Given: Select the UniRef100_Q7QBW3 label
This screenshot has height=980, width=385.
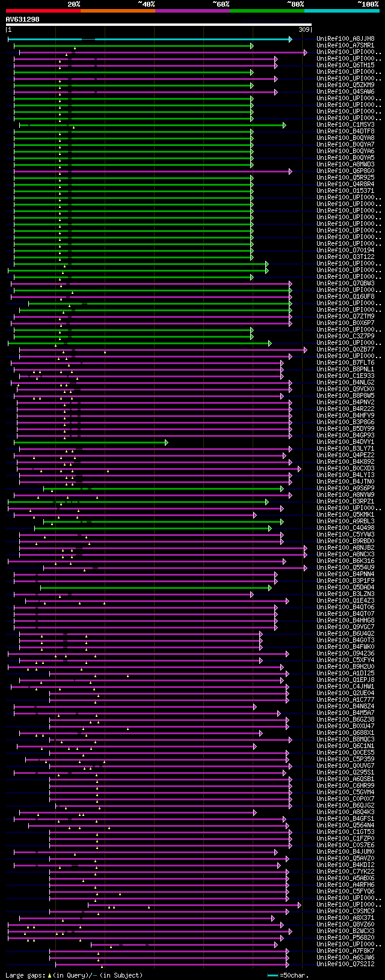Looking at the screenshot, I should tap(345, 284).
